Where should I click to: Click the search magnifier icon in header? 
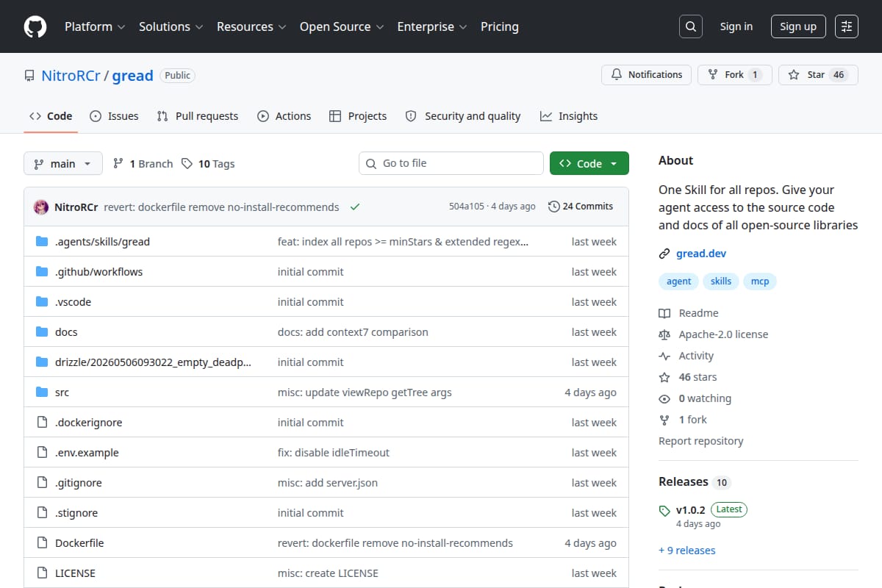(690, 26)
